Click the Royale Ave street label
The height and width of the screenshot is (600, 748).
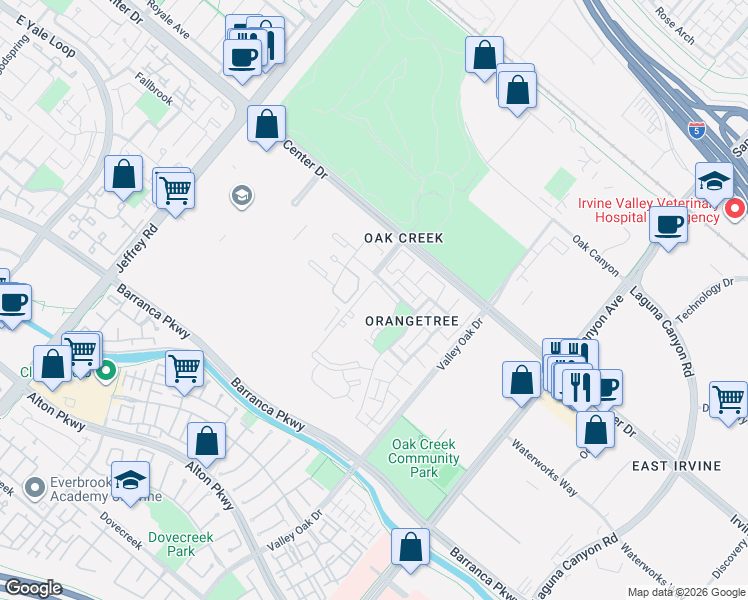(x=168, y=20)
